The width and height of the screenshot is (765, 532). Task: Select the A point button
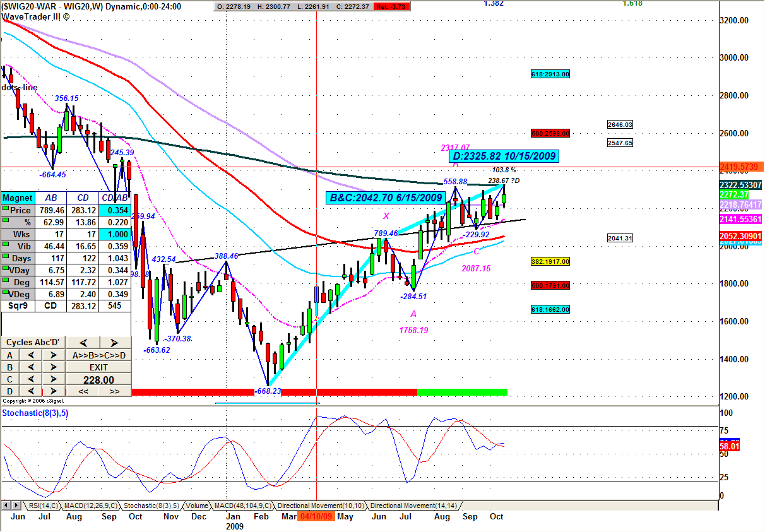pyautogui.click(x=9, y=355)
